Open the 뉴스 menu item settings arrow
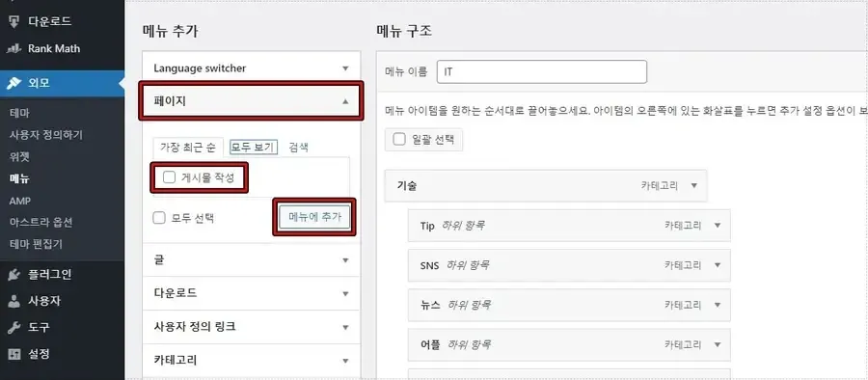 (x=718, y=305)
